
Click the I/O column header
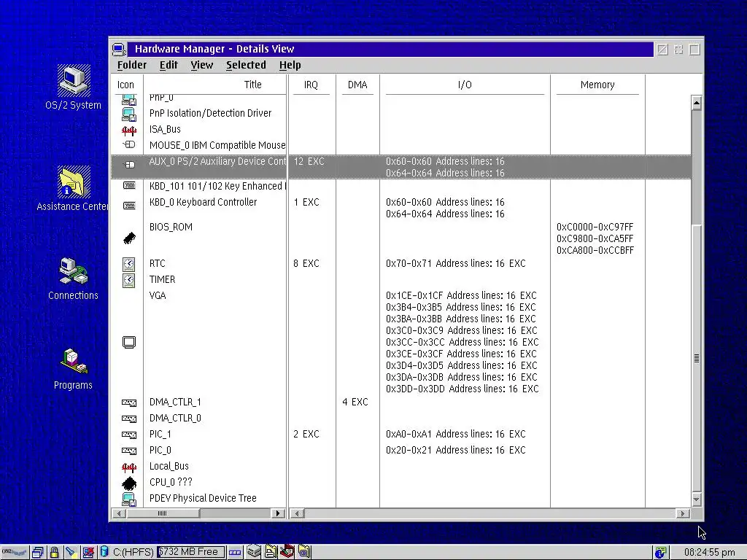tap(465, 85)
